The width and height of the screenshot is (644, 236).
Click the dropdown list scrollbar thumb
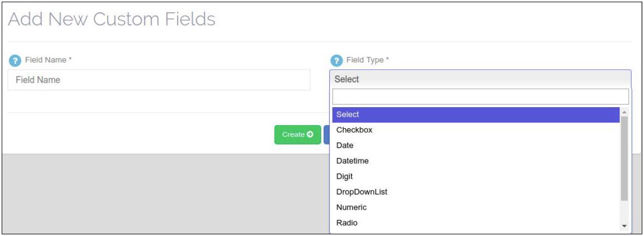tap(624, 159)
